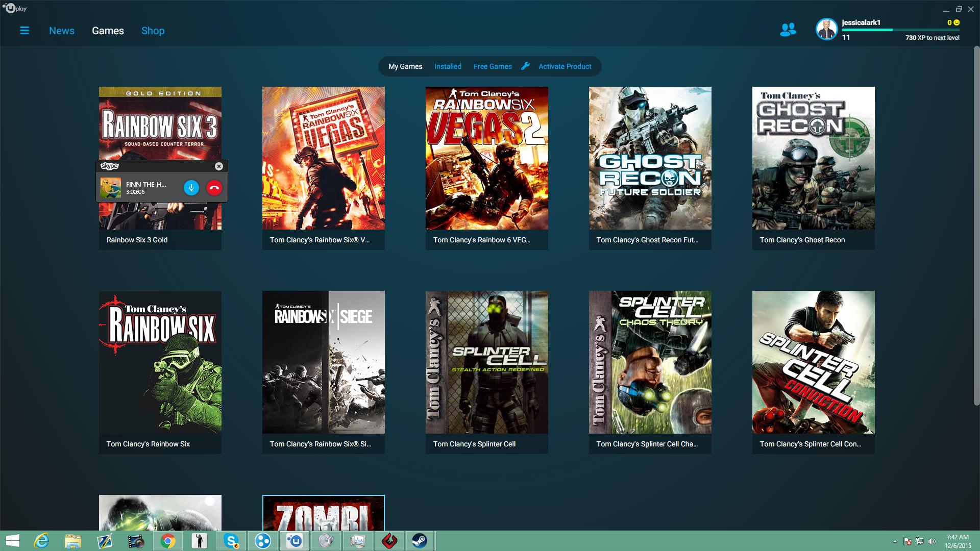The width and height of the screenshot is (980, 551).
Task: Click "Tom Clancy's Rainbow Six® Si..." title
Action: pyautogui.click(x=321, y=444)
